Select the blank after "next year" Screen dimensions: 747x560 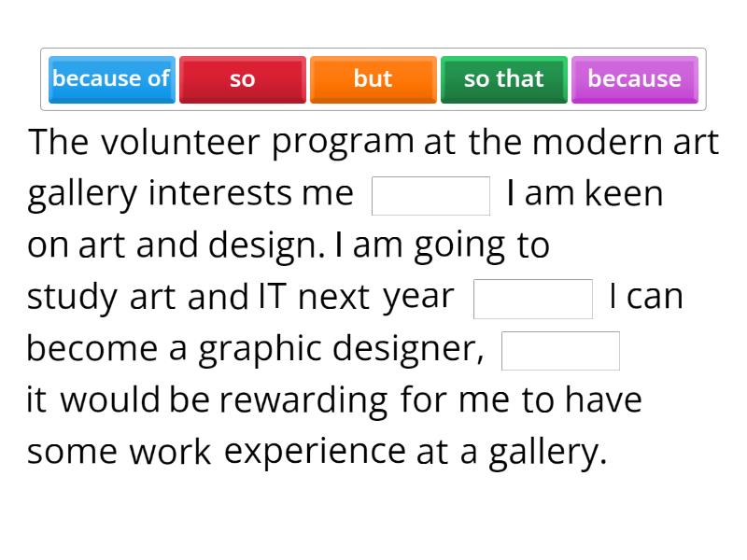[533, 299]
